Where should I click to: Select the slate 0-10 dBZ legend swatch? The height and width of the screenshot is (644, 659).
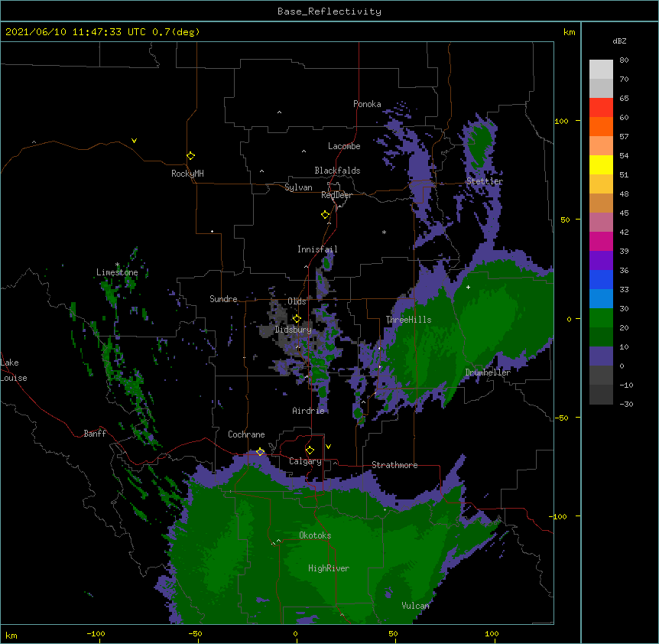pos(601,356)
